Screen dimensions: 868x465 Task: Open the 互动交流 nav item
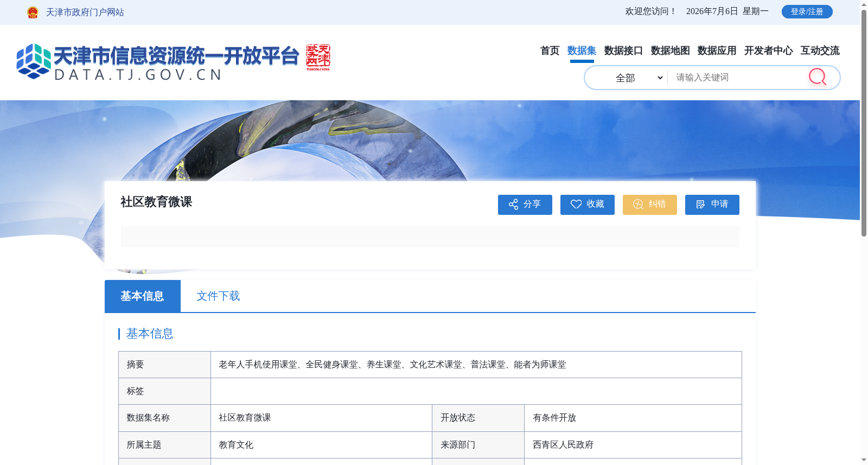(x=820, y=50)
